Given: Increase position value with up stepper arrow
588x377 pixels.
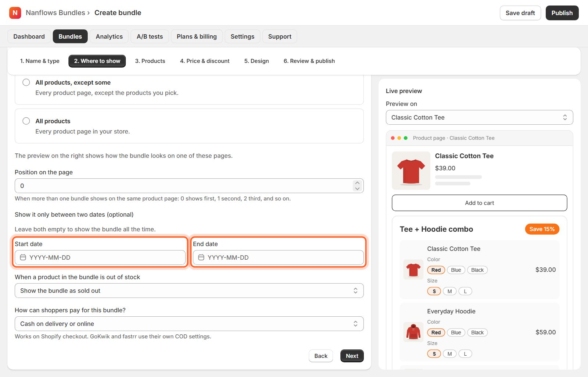Looking at the screenshot, I should click(x=357, y=183).
